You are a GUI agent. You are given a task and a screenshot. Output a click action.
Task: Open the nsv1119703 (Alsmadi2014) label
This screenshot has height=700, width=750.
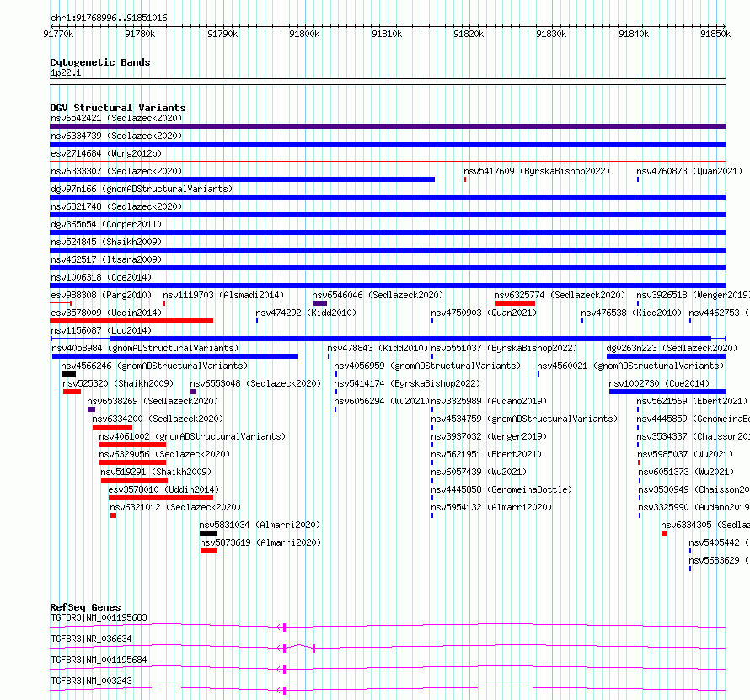tap(223, 295)
